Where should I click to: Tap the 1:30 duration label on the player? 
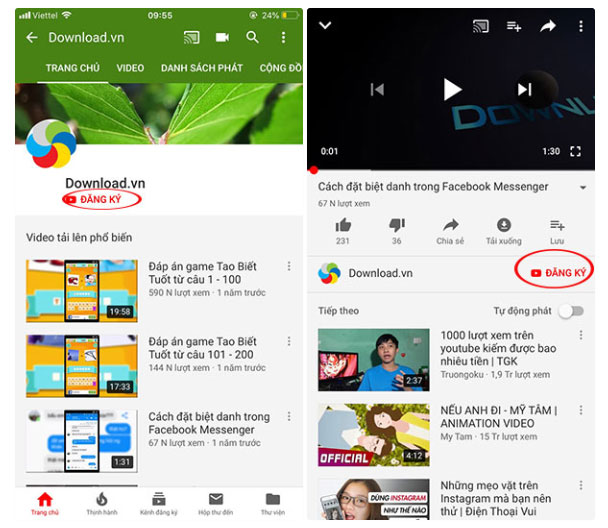[551, 151]
